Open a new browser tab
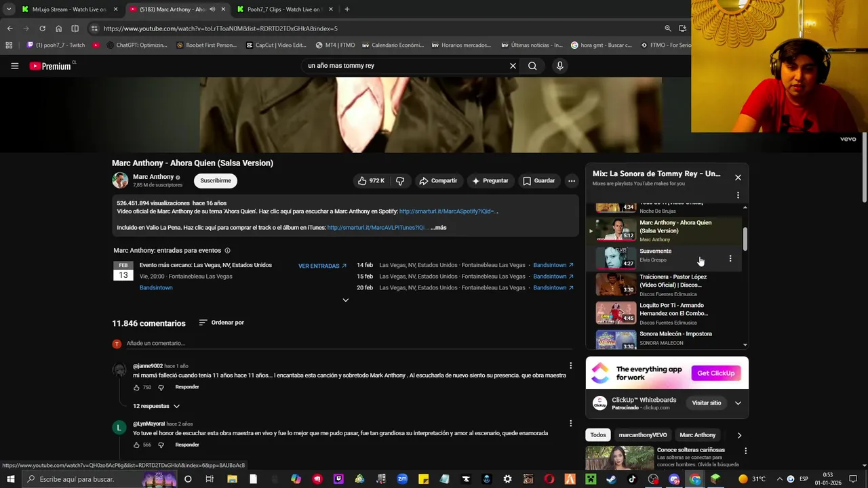The height and width of the screenshot is (488, 868). pos(347,9)
